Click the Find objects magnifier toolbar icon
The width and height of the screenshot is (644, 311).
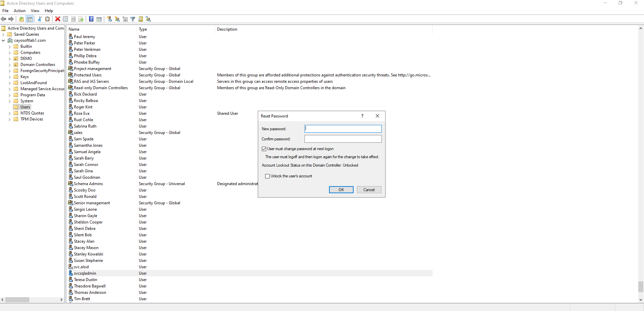140,19
